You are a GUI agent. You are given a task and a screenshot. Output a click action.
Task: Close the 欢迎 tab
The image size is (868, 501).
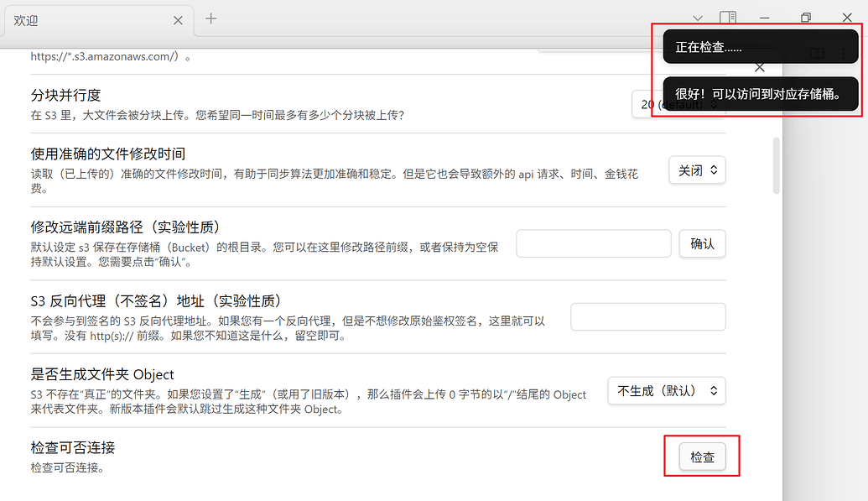coord(178,20)
